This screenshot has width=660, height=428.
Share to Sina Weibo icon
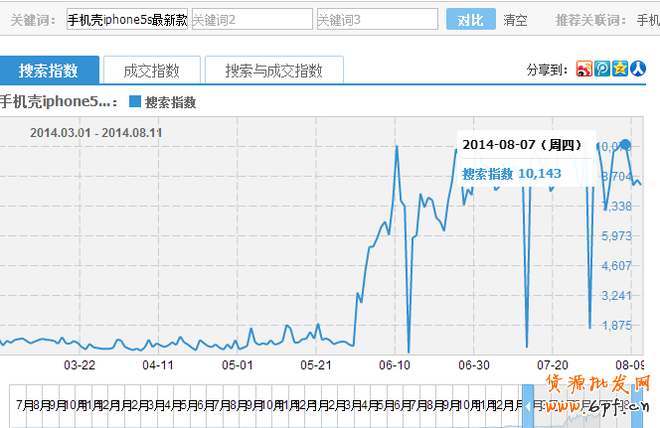click(585, 69)
